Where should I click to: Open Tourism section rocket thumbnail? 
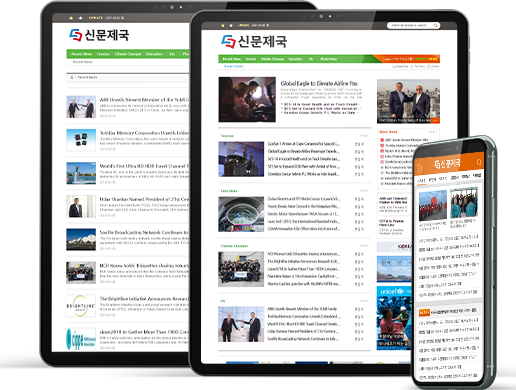pos(241,159)
